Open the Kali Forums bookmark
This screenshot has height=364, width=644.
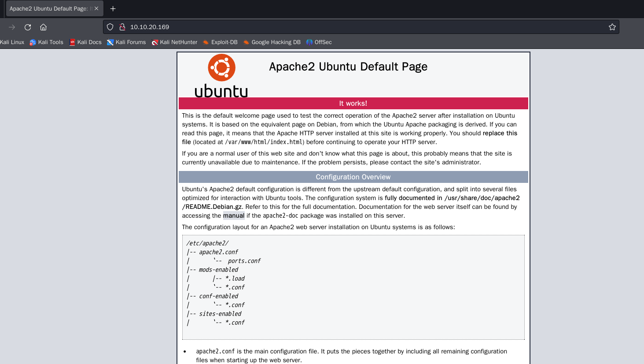pos(126,42)
